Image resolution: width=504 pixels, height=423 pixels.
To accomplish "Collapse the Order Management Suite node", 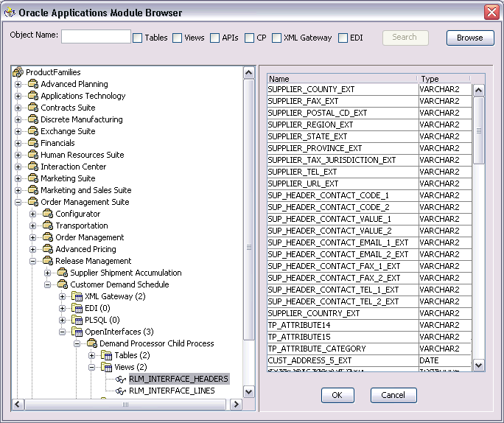I will point(18,202).
